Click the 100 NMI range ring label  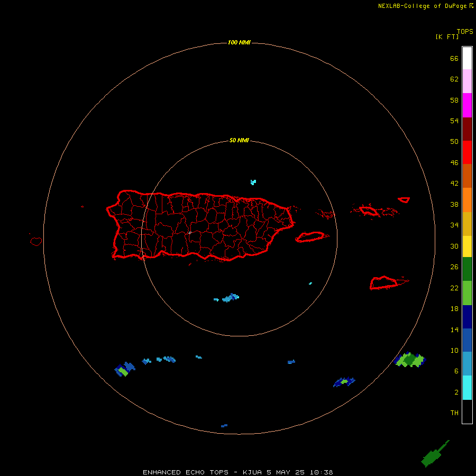[x=239, y=42]
